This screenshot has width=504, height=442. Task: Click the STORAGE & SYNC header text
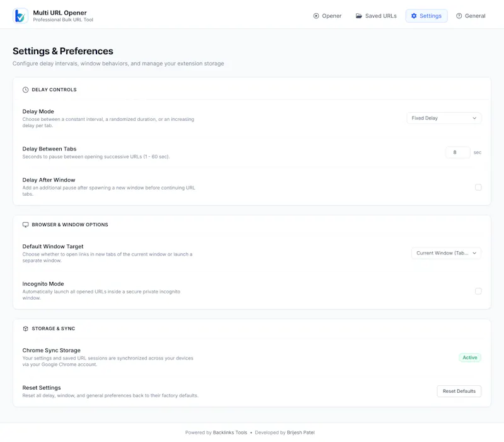(54, 328)
